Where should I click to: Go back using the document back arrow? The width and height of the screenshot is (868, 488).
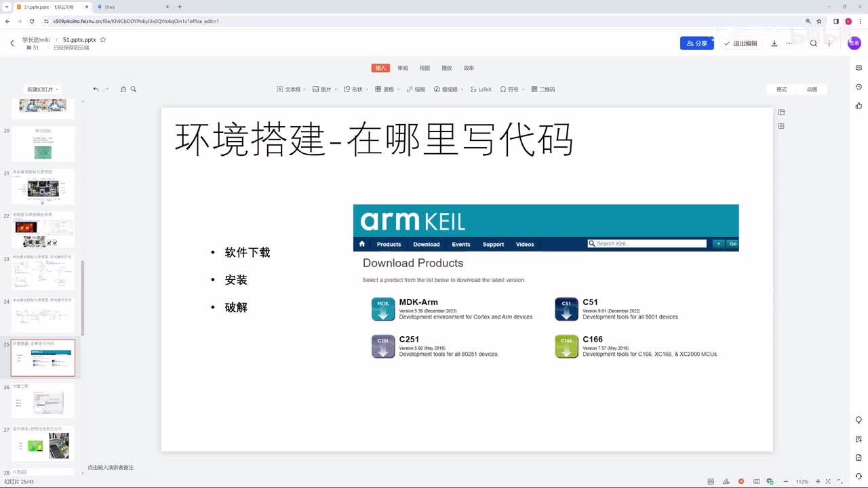[12, 43]
